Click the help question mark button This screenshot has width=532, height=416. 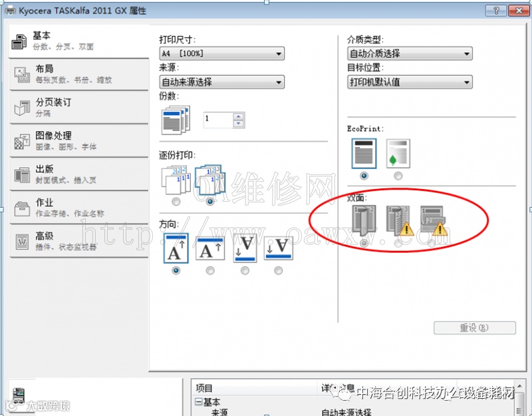(x=495, y=11)
